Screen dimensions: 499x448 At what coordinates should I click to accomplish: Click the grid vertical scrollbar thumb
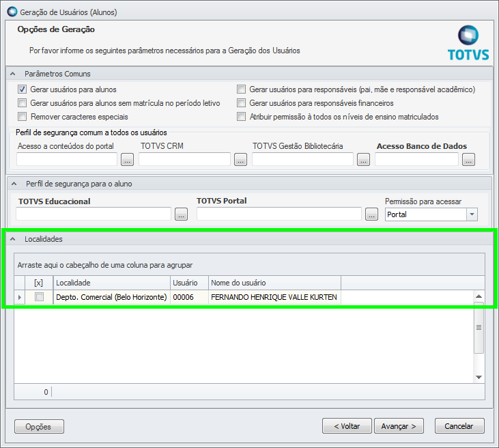coord(479,327)
